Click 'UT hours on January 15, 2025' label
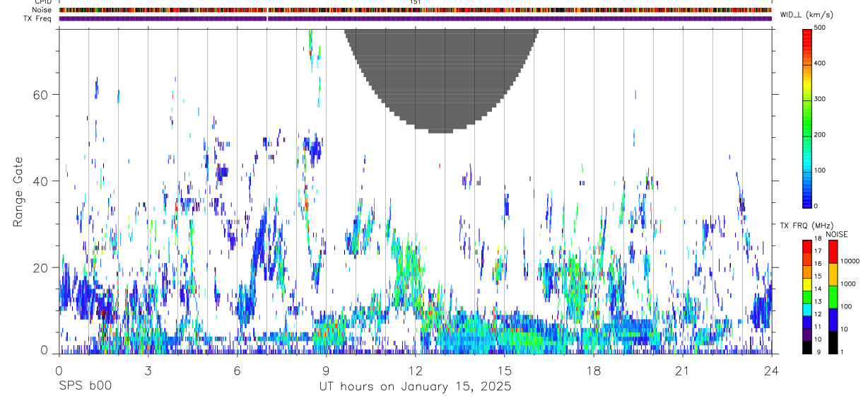The height and width of the screenshot is (401, 868). click(x=416, y=387)
